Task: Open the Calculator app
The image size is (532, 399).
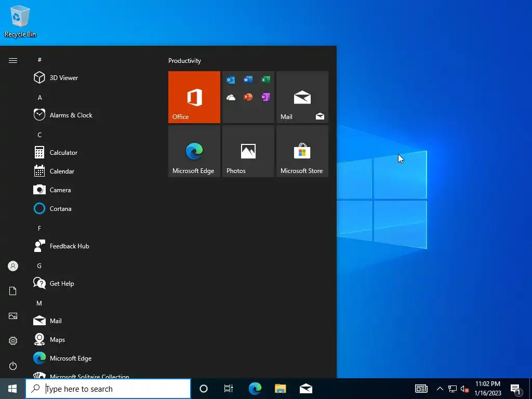Action: pos(91,152)
